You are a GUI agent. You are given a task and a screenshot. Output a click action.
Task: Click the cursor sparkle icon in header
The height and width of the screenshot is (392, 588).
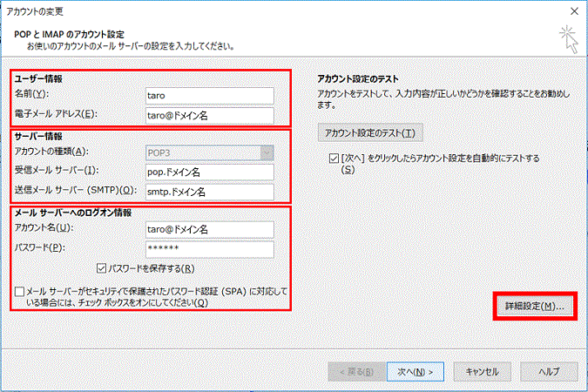coord(569,39)
